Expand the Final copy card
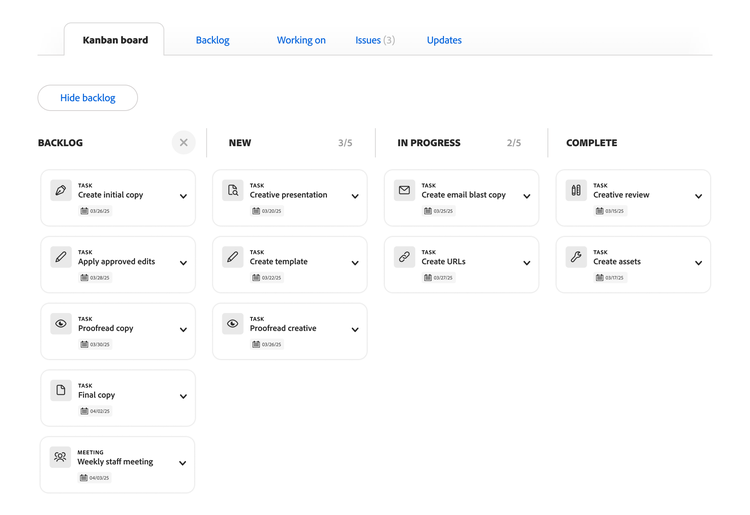This screenshot has height=515, width=750. [183, 396]
